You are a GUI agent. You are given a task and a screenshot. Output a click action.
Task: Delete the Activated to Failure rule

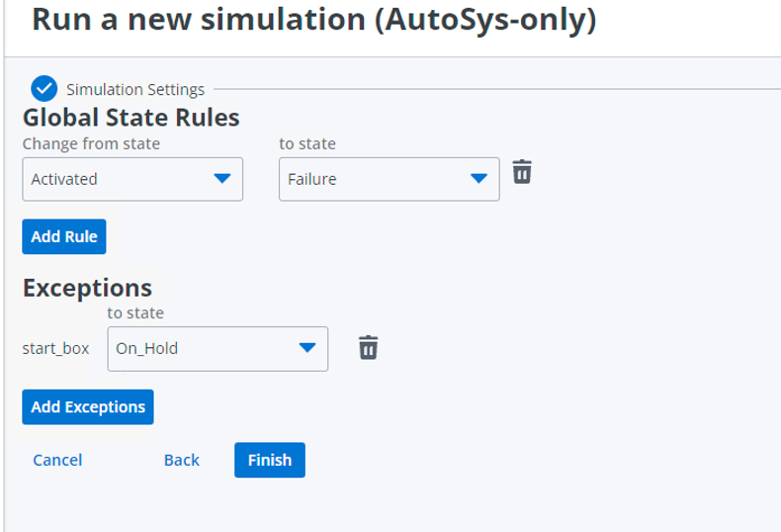pos(522,172)
